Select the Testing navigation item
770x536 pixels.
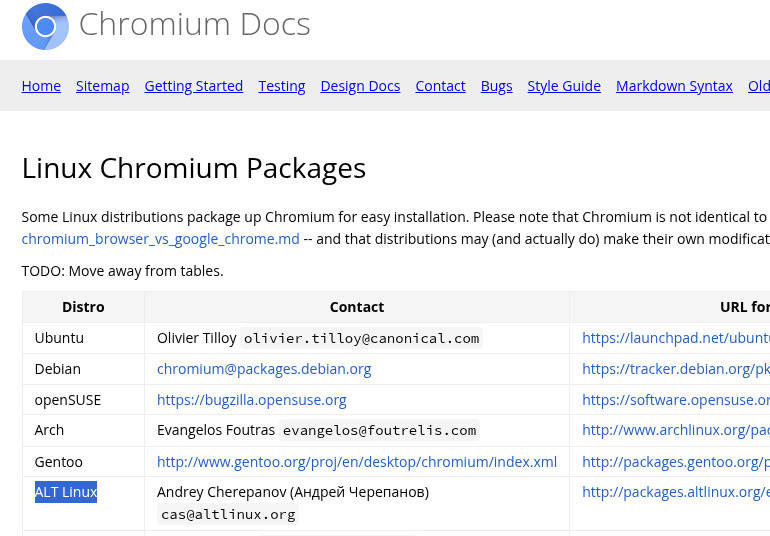[281, 86]
